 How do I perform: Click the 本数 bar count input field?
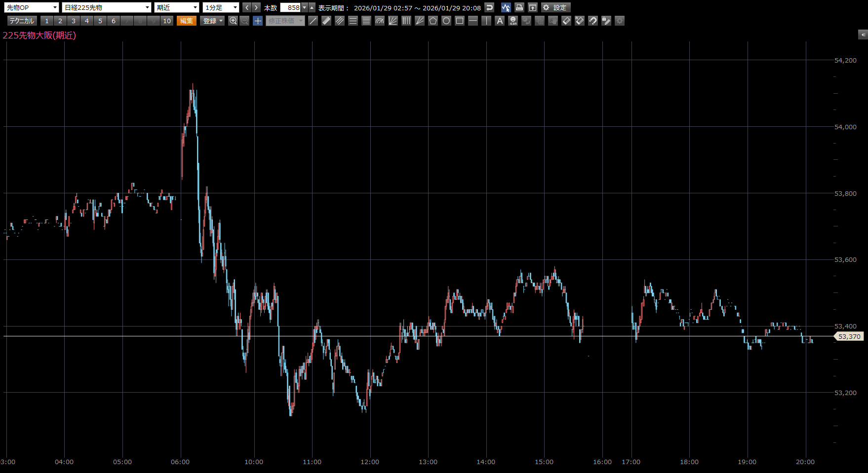point(290,7)
